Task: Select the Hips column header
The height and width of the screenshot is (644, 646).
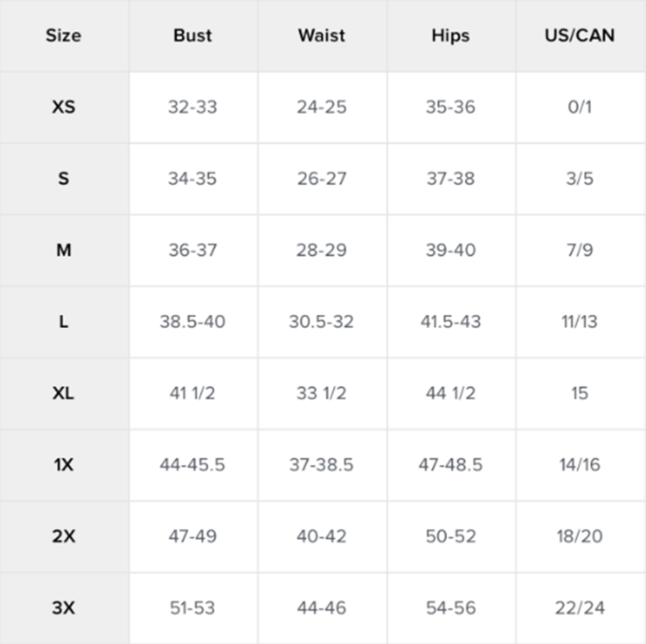Action: pyautogui.click(x=451, y=36)
